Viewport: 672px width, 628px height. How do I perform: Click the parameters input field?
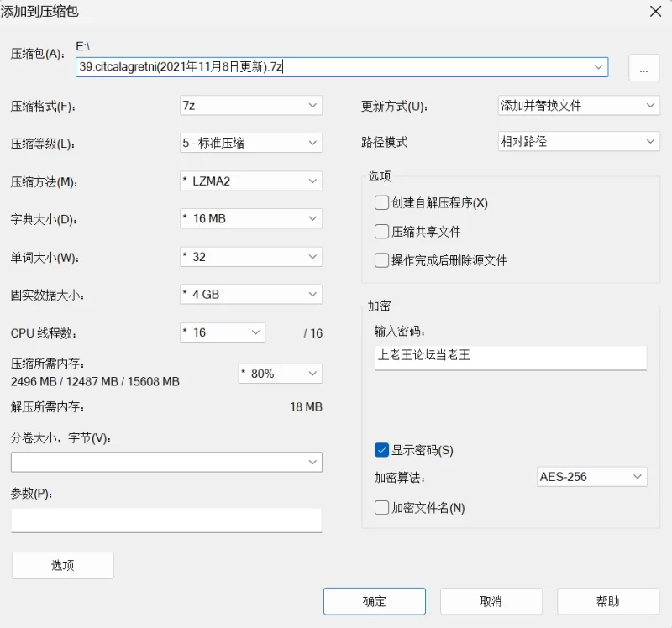166,521
